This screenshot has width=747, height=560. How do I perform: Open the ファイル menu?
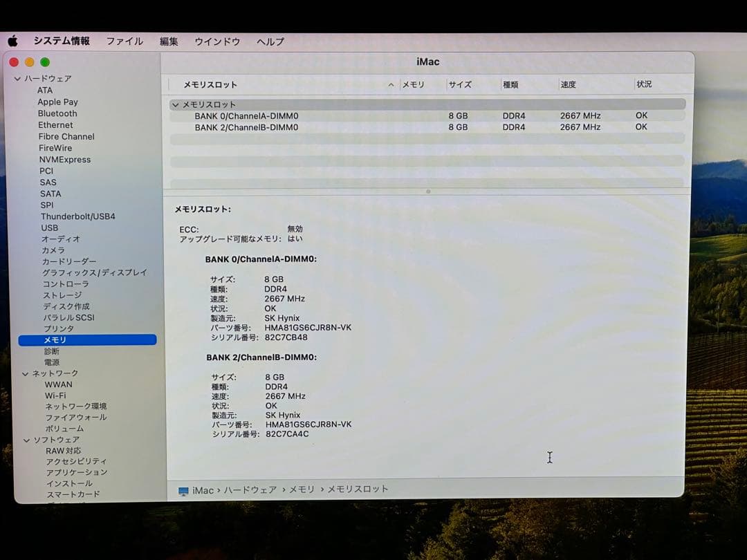click(124, 41)
